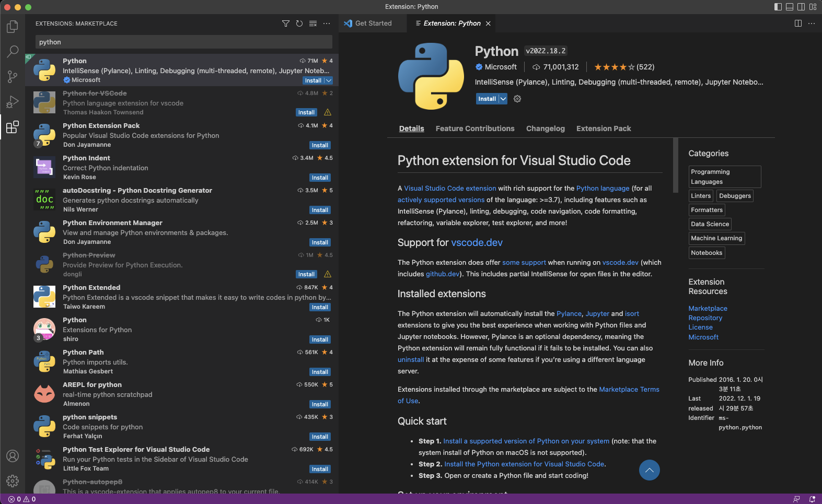Open the Extension Pack tab
This screenshot has height=504, width=822.
604,128
